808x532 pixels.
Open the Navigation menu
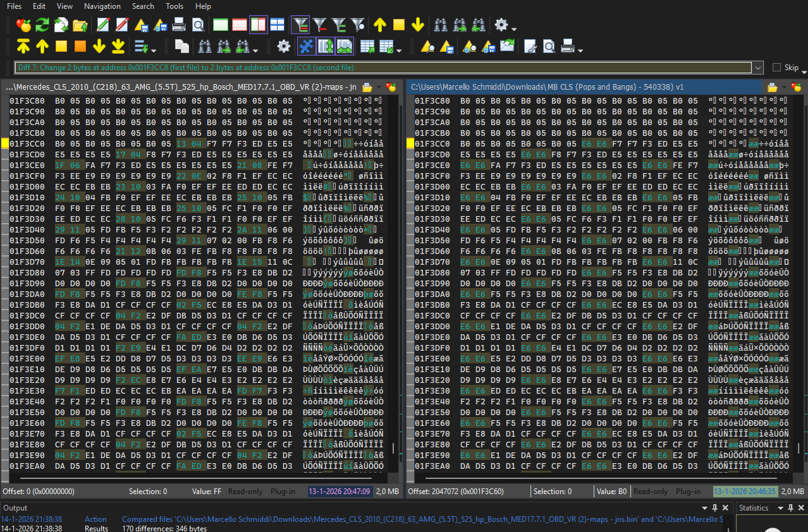[x=102, y=6]
